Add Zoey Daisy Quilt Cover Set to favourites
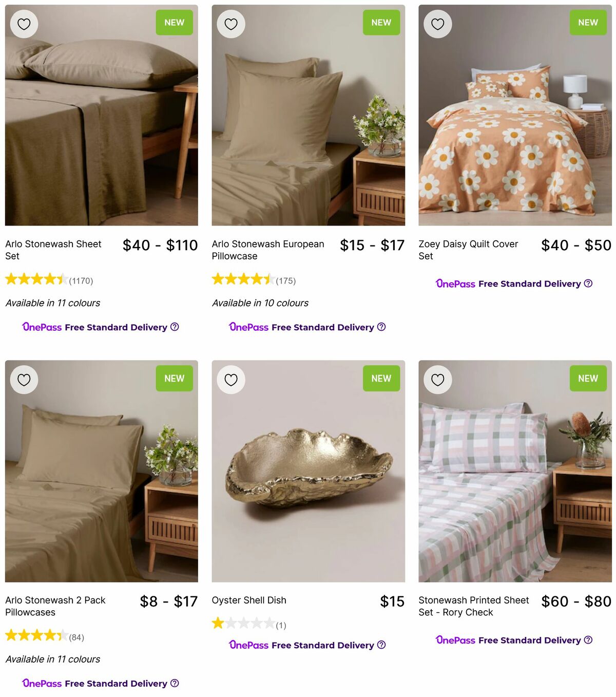Viewport: 616px width, 697px height. click(438, 23)
